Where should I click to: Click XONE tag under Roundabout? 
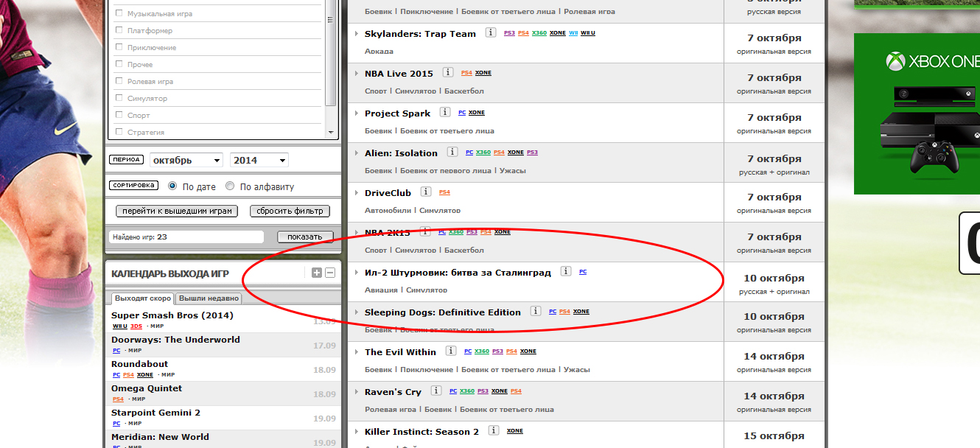[x=145, y=374]
